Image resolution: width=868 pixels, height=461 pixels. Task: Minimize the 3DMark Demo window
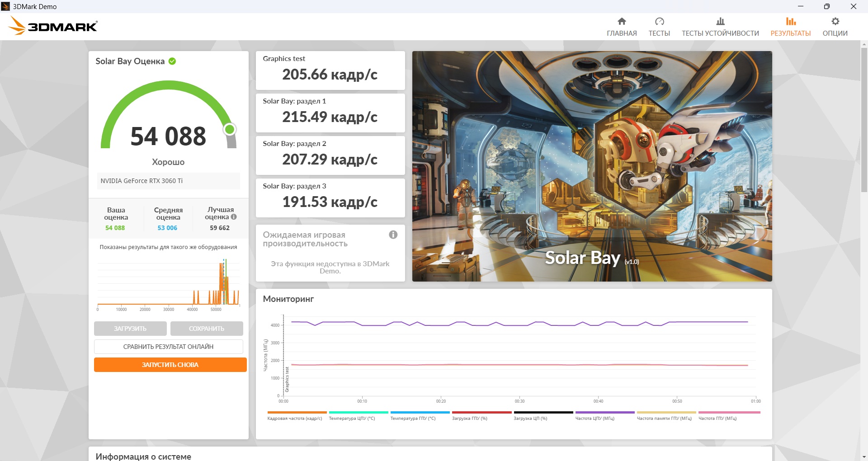coord(801,6)
